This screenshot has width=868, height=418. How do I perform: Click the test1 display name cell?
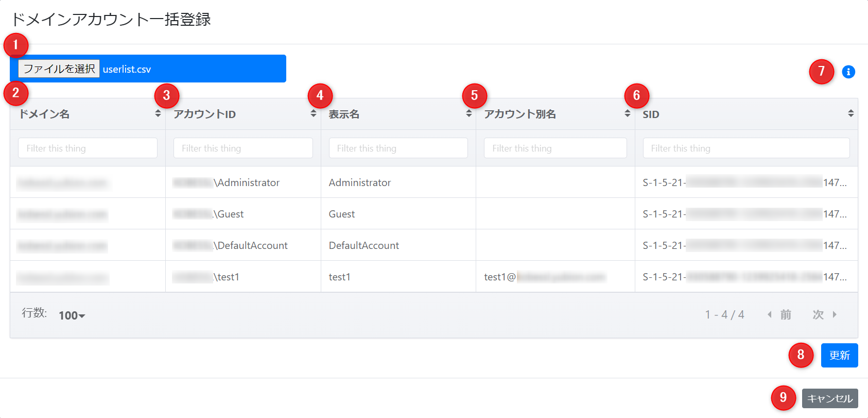point(398,277)
